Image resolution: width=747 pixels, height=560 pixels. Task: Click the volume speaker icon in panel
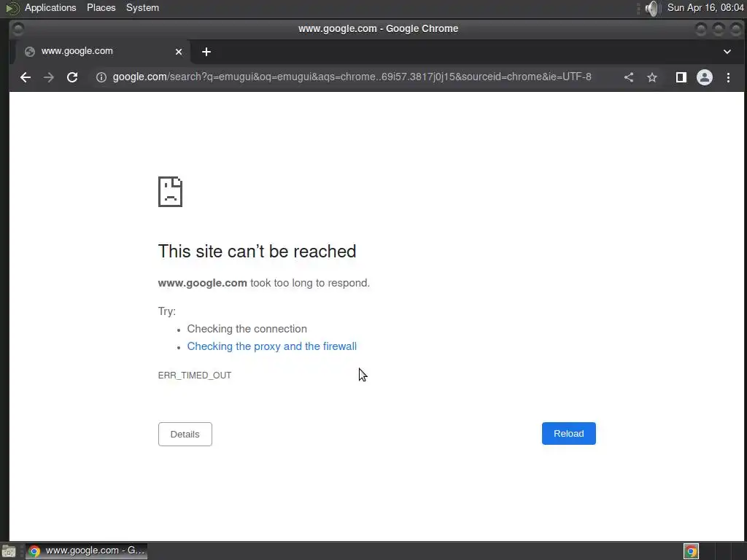[651, 8]
